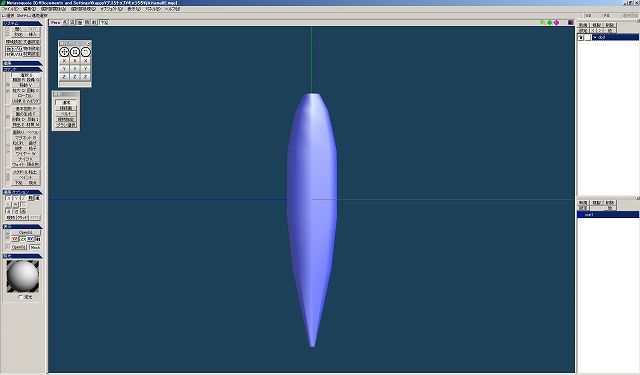Open the 表示 menu in the menu bar
Viewport: 640px width, 375px height.
click(134, 9)
